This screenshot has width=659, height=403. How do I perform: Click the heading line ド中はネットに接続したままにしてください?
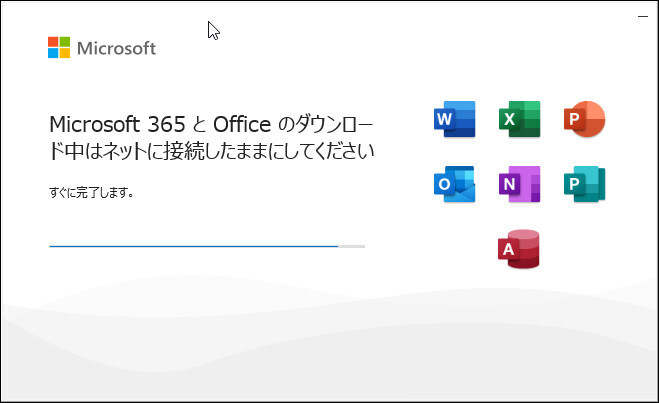pyautogui.click(x=211, y=151)
